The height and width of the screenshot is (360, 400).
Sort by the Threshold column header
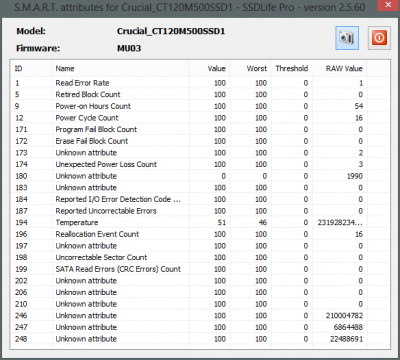(292, 69)
